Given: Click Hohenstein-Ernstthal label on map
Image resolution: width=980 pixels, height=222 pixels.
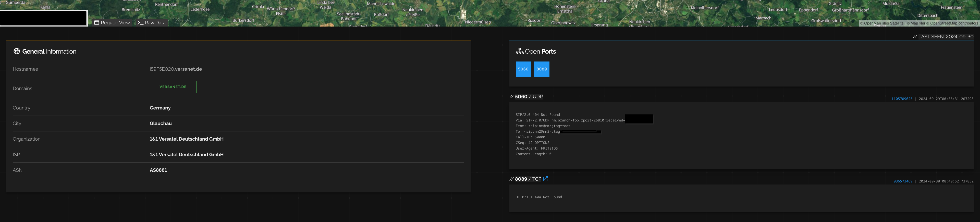Looking at the screenshot, I should click(565, 9).
